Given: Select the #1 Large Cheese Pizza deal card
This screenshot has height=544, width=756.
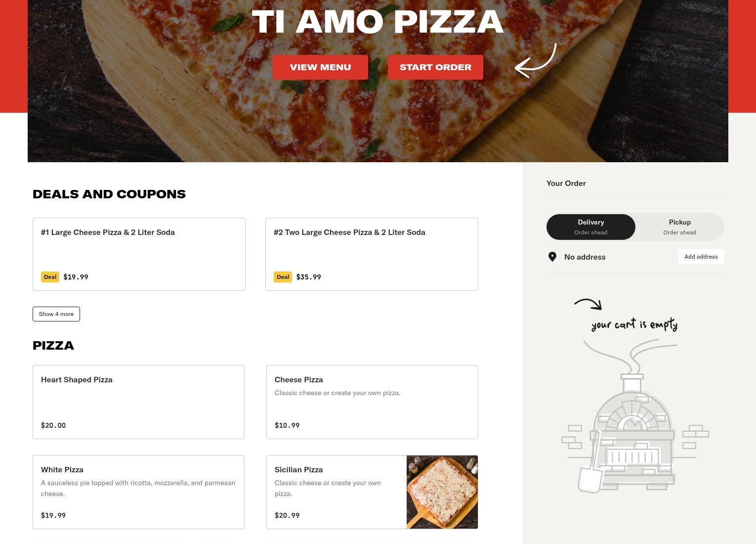Looking at the screenshot, I should coord(139,254).
